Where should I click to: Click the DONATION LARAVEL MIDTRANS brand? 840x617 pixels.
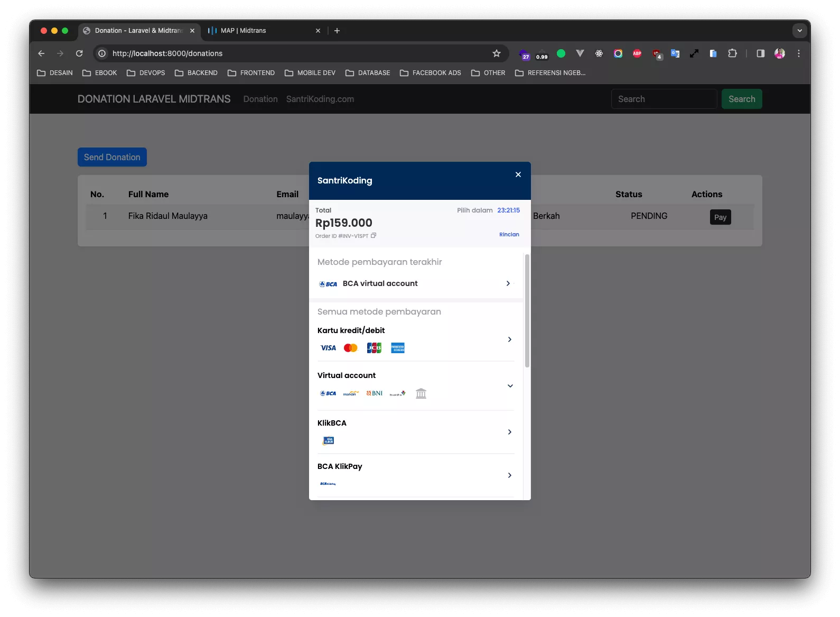pyautogui.click(x=154, y=99)
